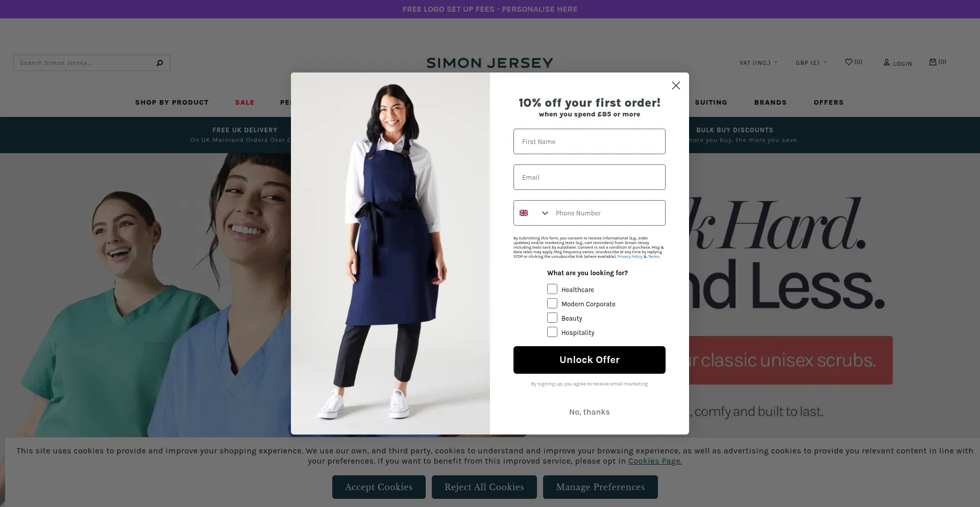Click the UK flag country icon
Screen dimensions: 980x507
(524, 213)
